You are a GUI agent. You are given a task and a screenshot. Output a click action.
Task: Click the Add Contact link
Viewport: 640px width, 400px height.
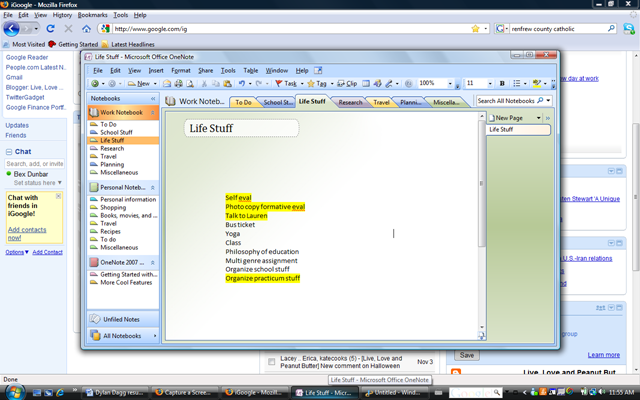pyautogui.click(x=47, y=252)
